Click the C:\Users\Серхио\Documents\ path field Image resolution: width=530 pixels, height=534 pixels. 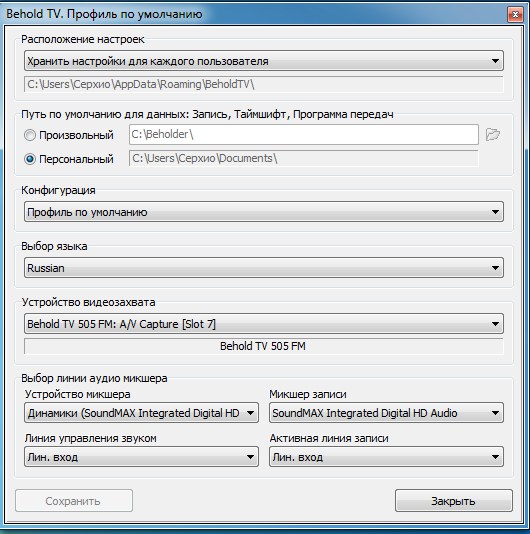pos(303,158)
